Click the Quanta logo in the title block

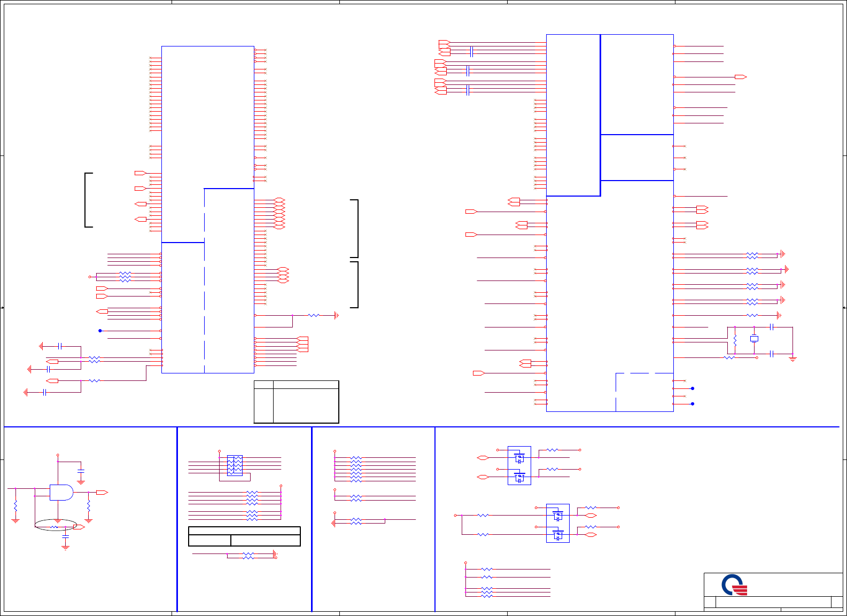click(x=734, y=585)
